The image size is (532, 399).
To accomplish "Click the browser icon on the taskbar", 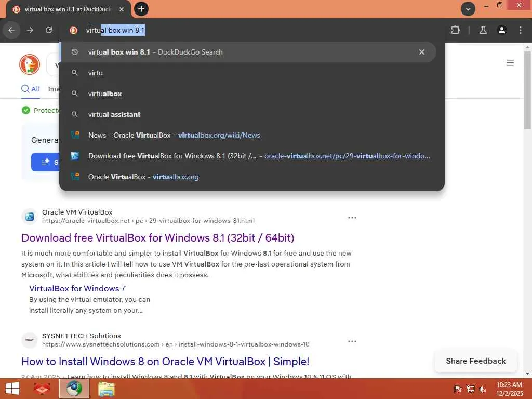I will tap(74, 389).
